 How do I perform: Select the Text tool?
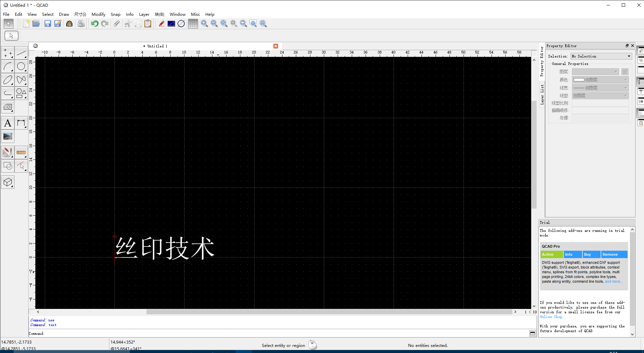[8, 123]
